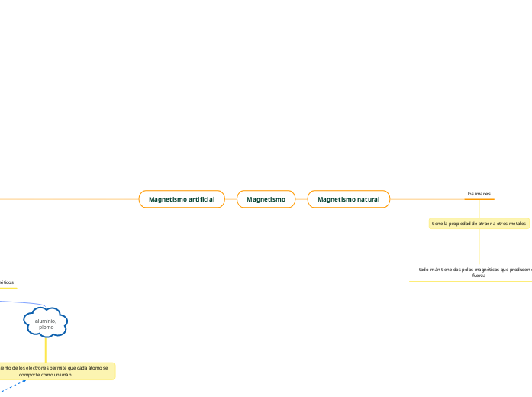Select the 'los imanes' subtopic
This screenshot has height=397, width=532.
coord(479,194)
